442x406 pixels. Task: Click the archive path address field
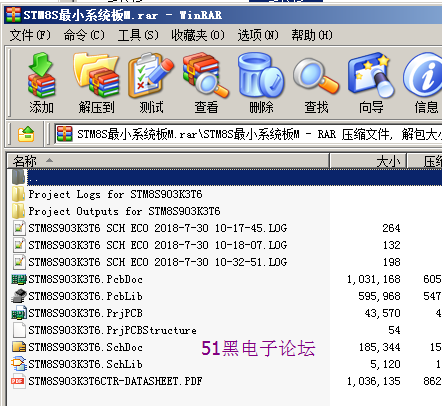(249, 134)
